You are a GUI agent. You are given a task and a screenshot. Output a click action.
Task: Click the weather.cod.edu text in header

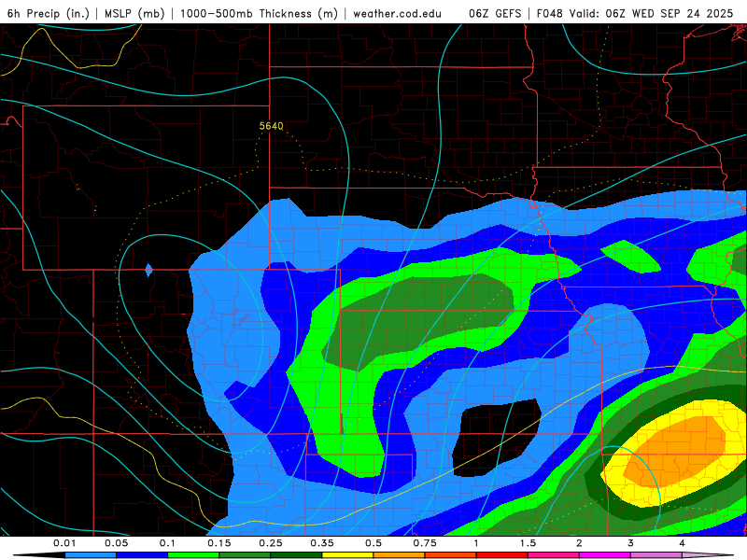pyautogui.click(x=397, y=13)
